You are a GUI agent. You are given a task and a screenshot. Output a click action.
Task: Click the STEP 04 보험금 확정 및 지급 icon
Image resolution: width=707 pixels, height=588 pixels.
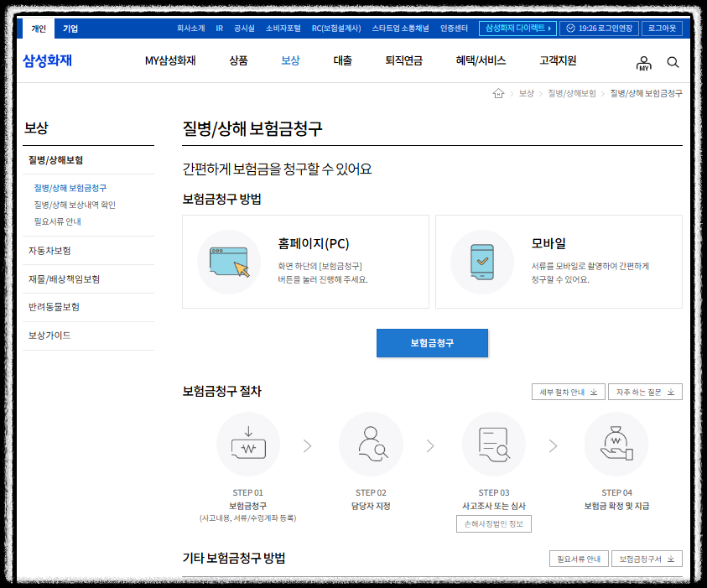[616, 445]
